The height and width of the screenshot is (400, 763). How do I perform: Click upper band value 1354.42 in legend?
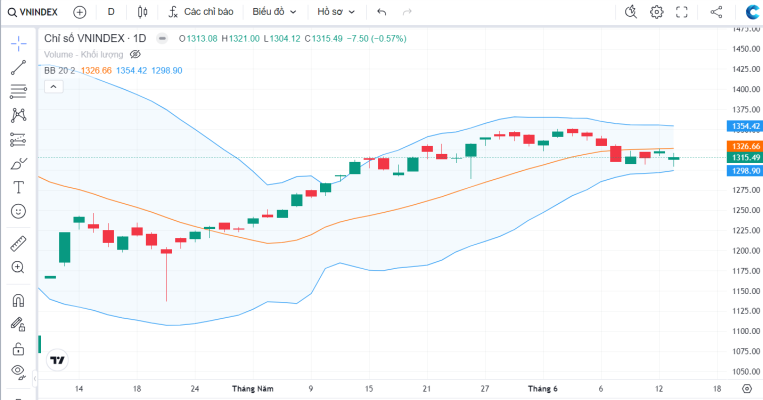coord(131,71)
